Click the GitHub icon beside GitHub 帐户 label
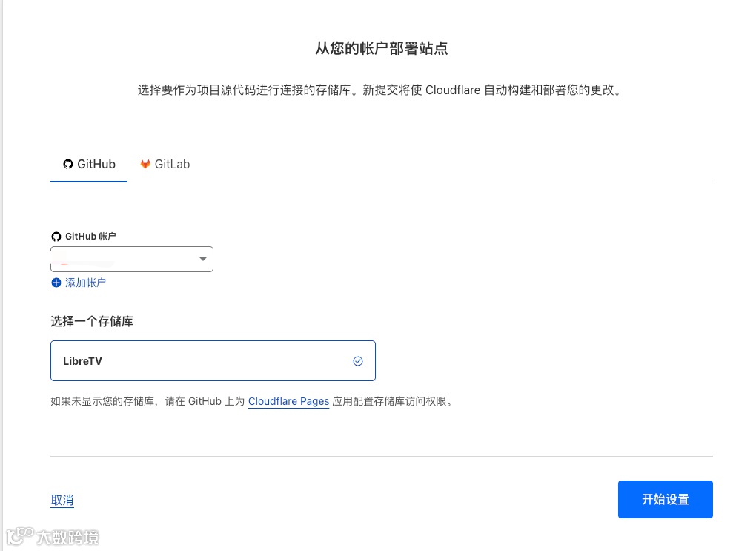This screenshot has width=756, height=551. pos(56,237)
